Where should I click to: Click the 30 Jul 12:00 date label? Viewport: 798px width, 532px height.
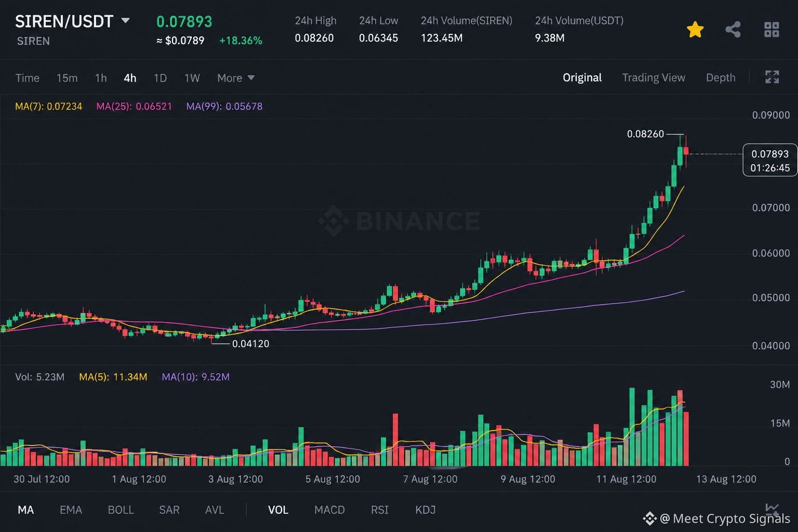pyautogui.click(x=42, y=479)
